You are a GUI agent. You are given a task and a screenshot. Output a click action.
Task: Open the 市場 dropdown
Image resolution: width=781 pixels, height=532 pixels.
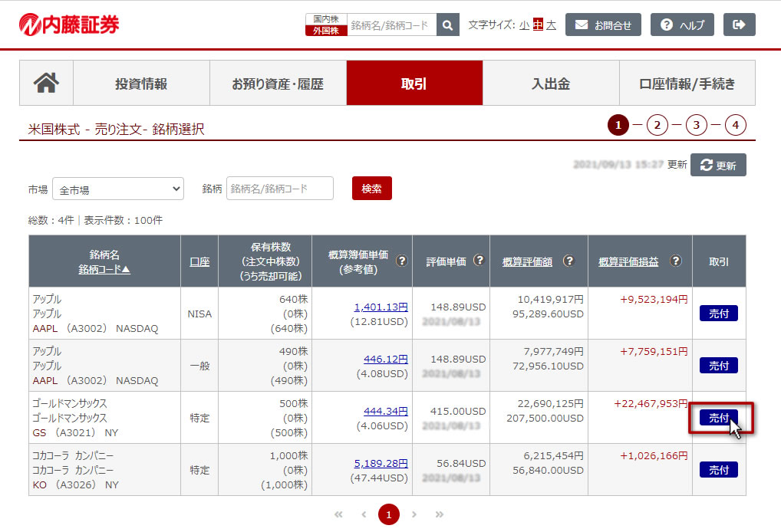(x=118, y=189)
